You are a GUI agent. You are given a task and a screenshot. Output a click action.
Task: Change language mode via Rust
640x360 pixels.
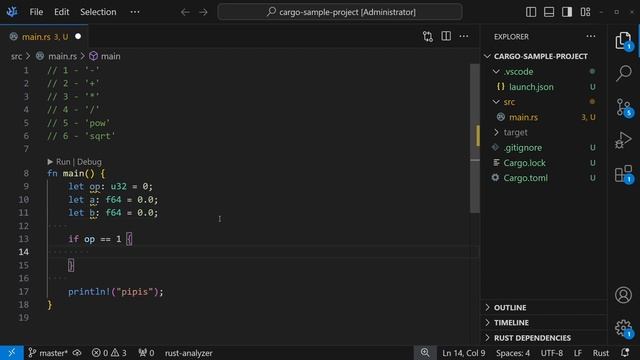point(600,353)
